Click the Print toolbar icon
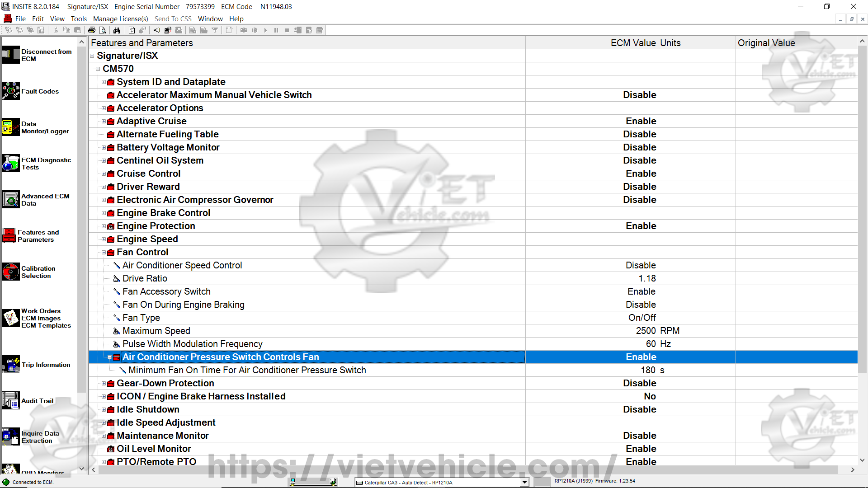The image size is (868, 488). coord(92,30)
